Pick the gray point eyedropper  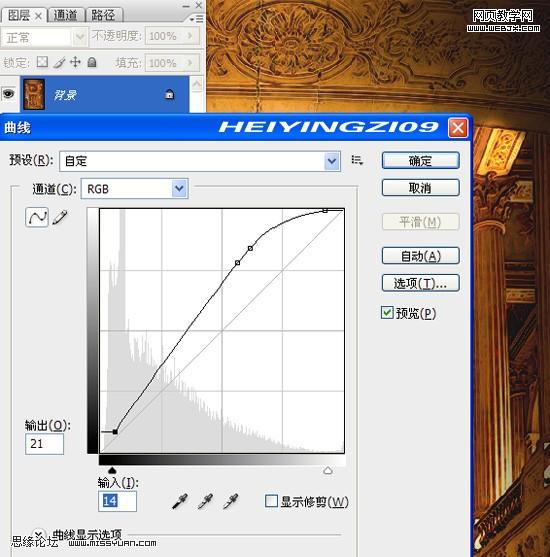(x=205, y=501)
